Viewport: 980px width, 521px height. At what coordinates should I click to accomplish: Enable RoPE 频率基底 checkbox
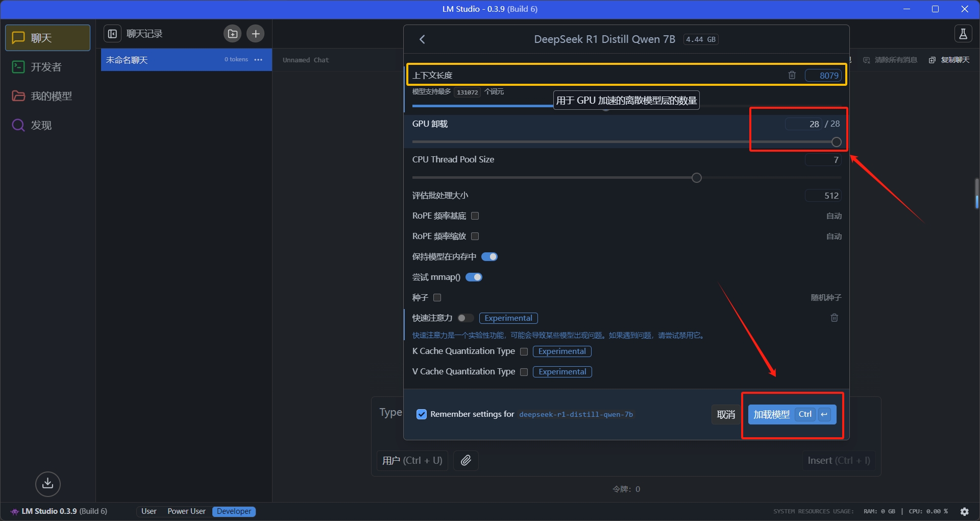[x=475, y=216]
